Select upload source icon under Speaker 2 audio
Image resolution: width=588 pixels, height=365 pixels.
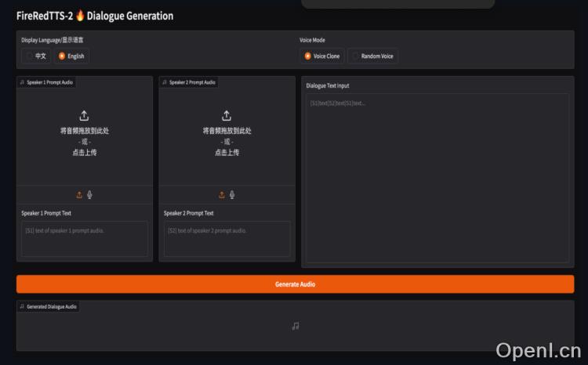click(222, 195)
